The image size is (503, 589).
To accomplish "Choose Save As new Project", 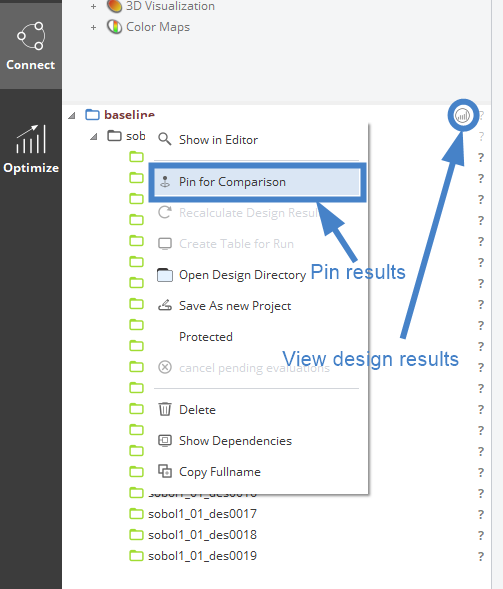I will (x=235, y=306).
